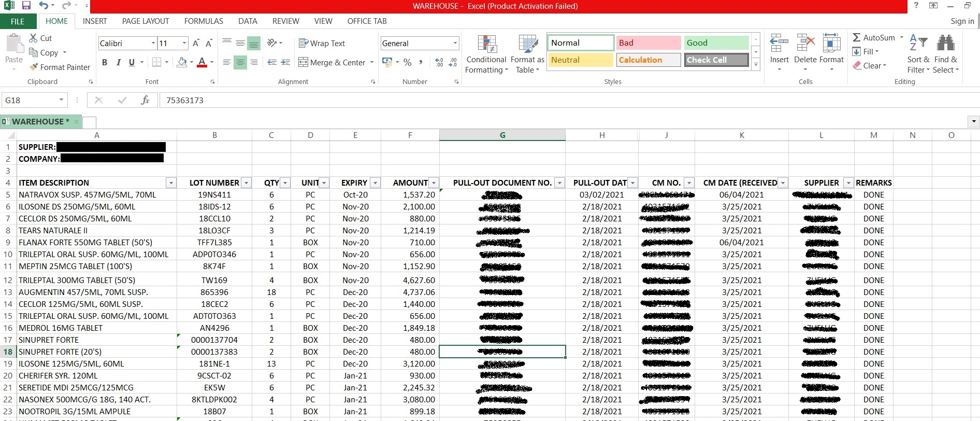Decrease font size with the smaller A icon
Viewport: 980px width, 421px height.
coord(209,43)
